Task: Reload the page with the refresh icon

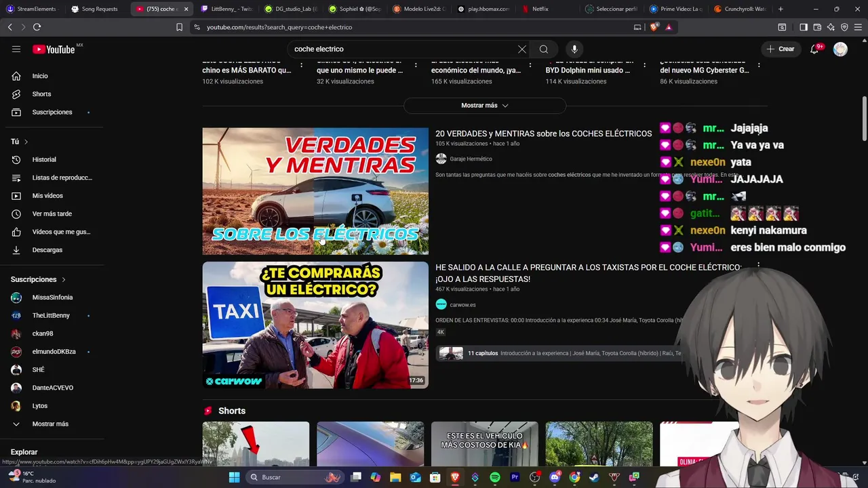Action: [37, 27]
